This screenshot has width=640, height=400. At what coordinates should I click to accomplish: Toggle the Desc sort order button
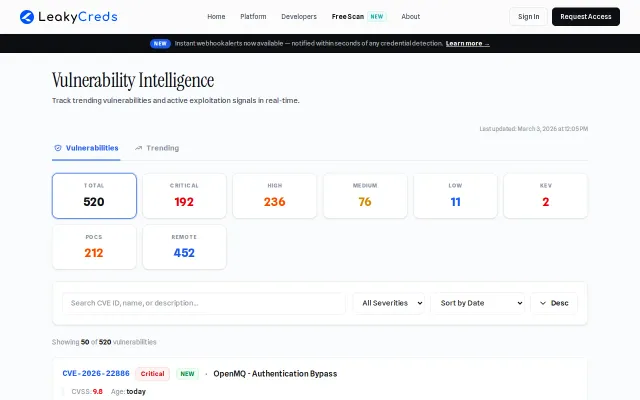point(554,303)
